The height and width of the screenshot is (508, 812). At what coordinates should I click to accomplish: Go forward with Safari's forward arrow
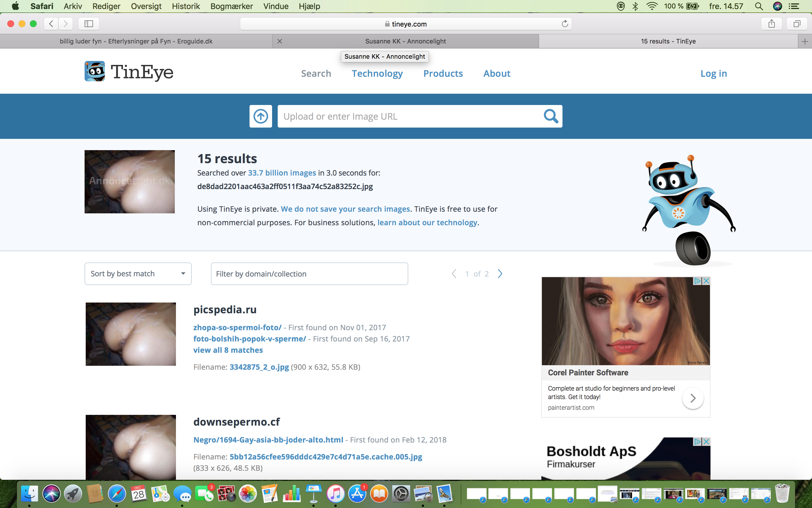point(66,23)
